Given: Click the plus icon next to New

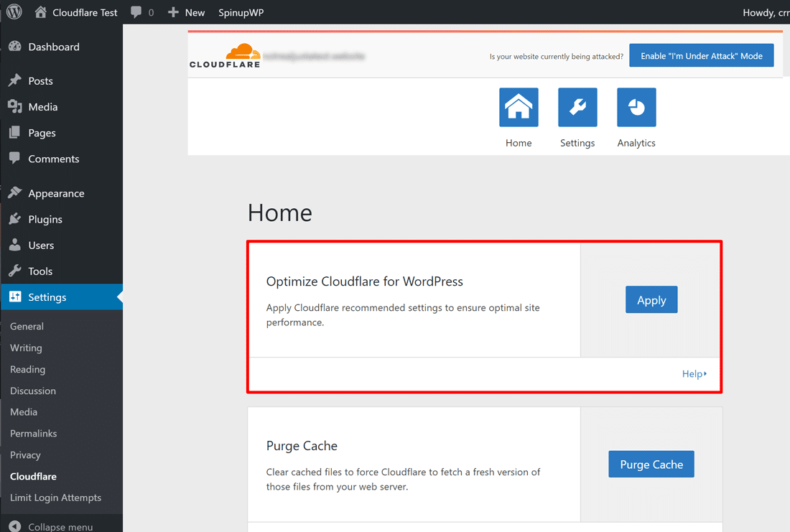Looking at the screenshot, I should [x=173, y=12].
